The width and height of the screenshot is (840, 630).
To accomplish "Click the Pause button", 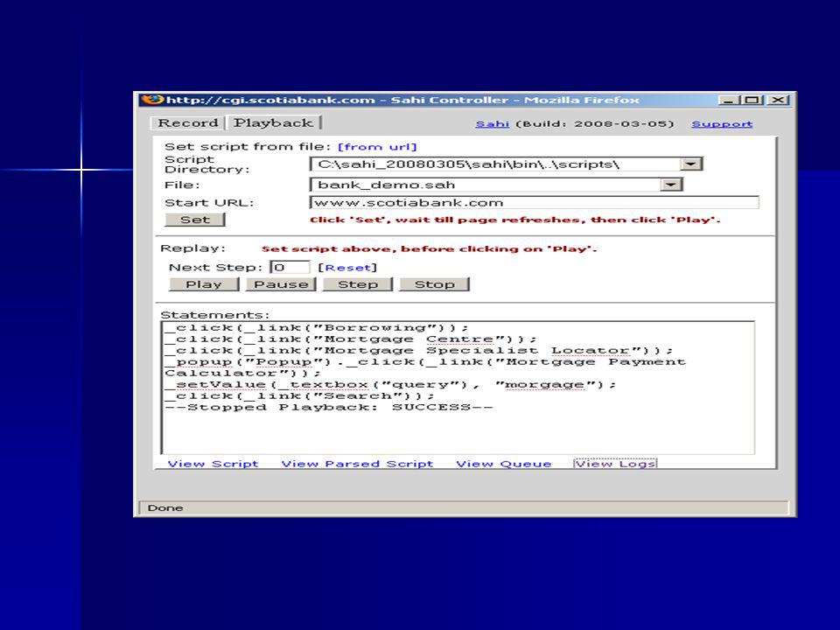I will pyautogui.click(x=281, y=284).
